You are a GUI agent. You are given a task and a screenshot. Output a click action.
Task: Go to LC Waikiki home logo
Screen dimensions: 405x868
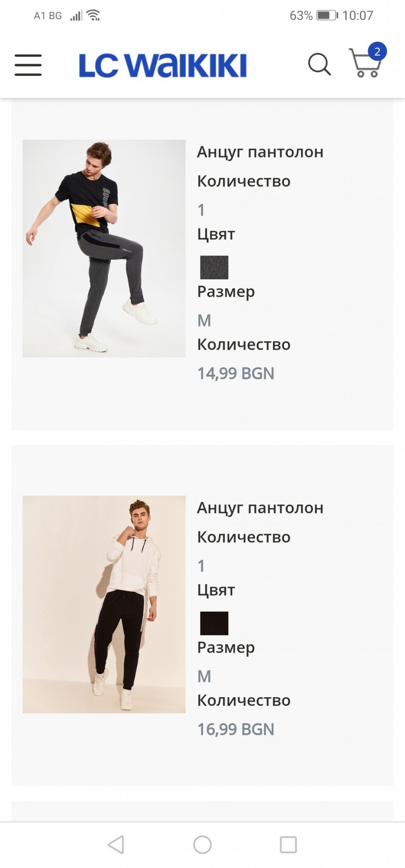coord(163,65)
